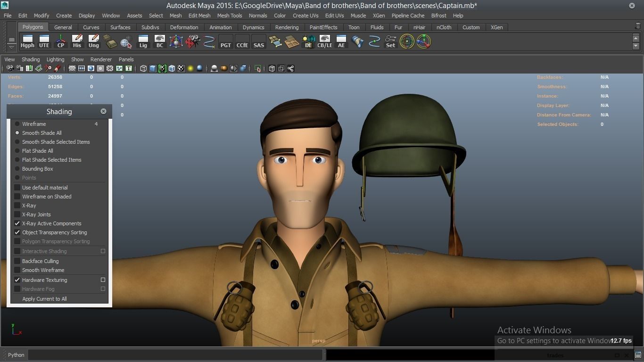Open the Mesh Tools menu

tap(230, 16)
